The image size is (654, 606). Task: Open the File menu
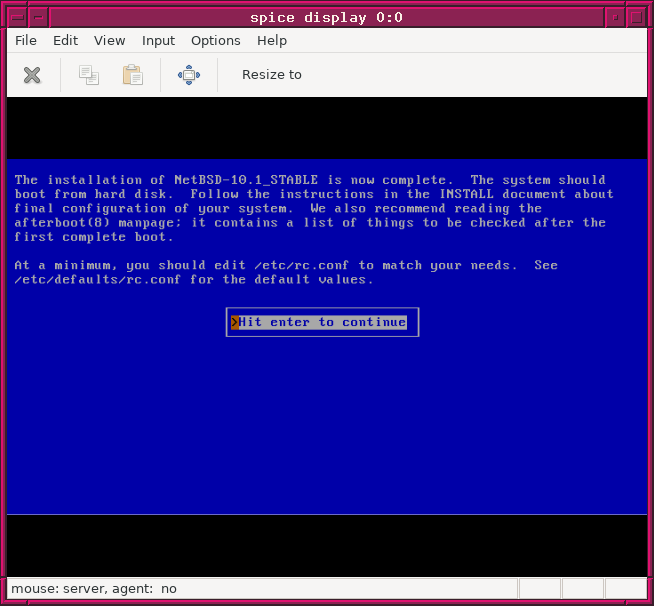26,41
